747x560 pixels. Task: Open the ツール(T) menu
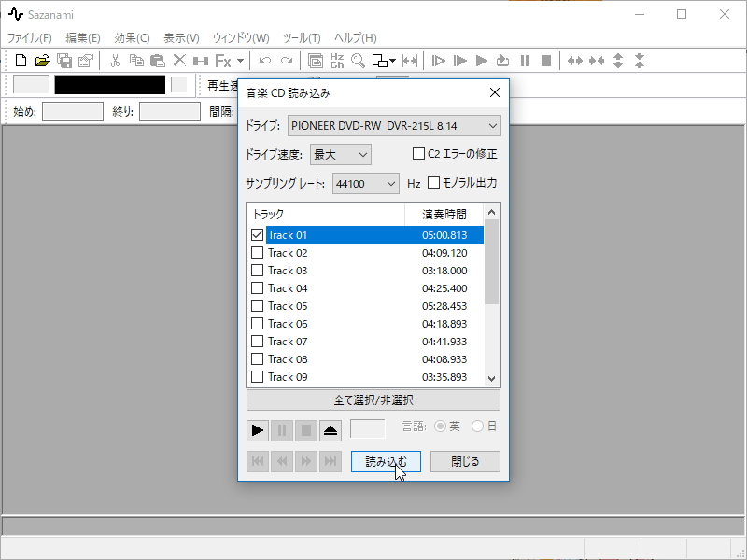click(306, 38)
